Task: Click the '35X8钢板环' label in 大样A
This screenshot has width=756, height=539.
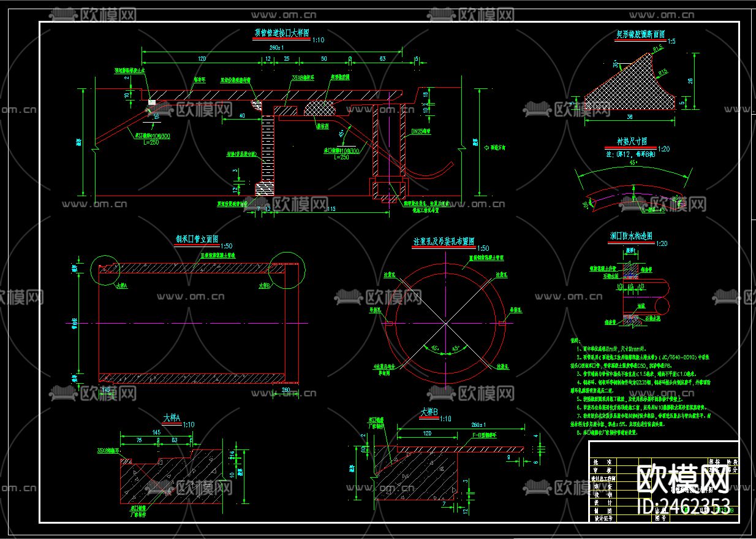Action: (108, 451)
